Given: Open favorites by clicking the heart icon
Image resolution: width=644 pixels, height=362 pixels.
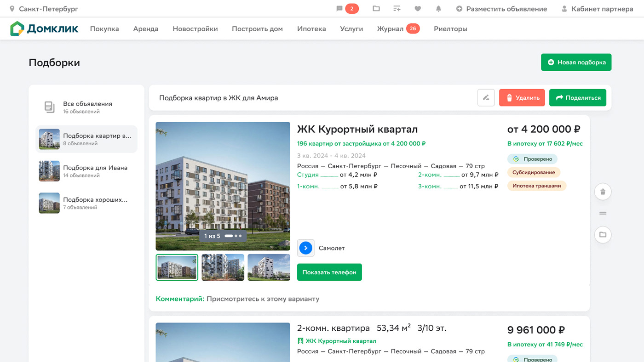Looking at the screenshot, I should [x=417, y=8].
